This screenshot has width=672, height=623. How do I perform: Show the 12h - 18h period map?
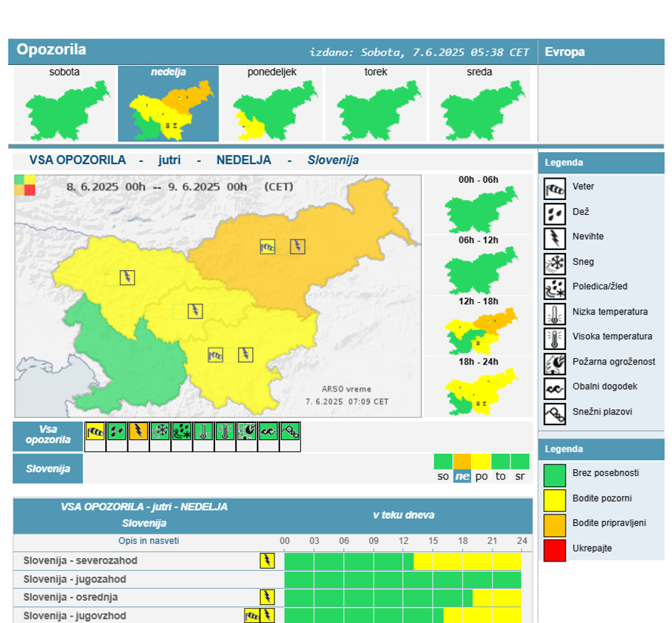pyautogui.click(x=479, y=327)
